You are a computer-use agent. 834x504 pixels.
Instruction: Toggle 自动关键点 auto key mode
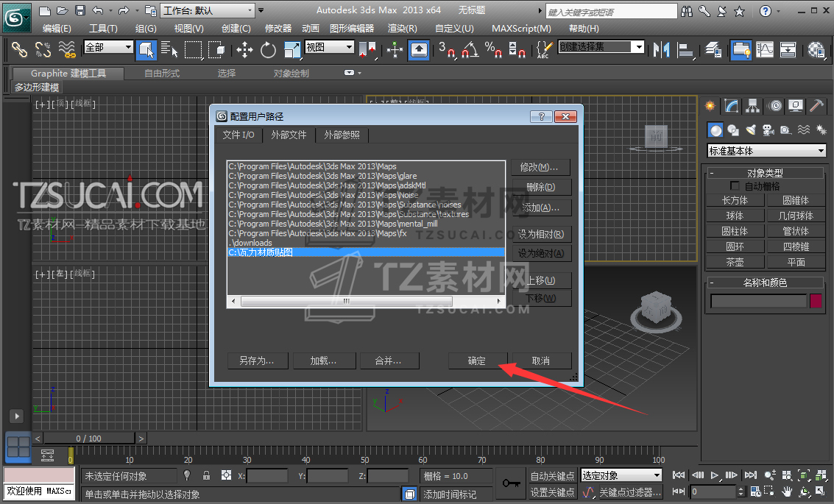pyautogui.click(x=553, y=476)
